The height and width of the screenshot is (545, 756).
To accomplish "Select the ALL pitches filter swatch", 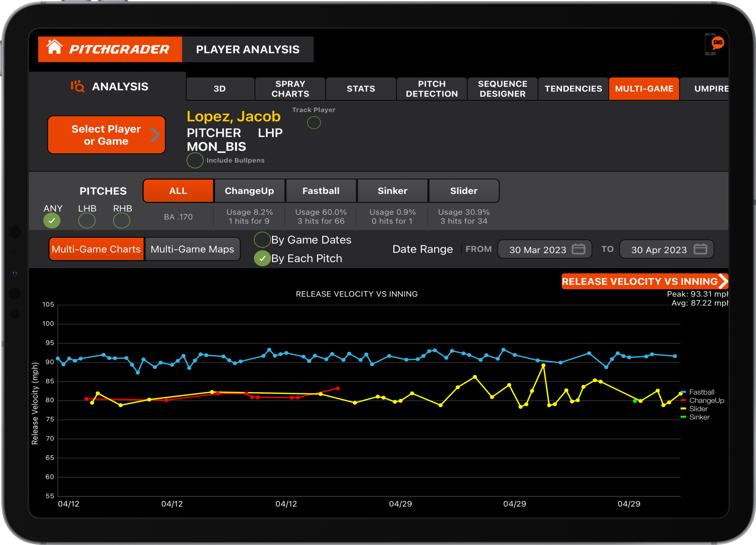I will coord(178,191).
